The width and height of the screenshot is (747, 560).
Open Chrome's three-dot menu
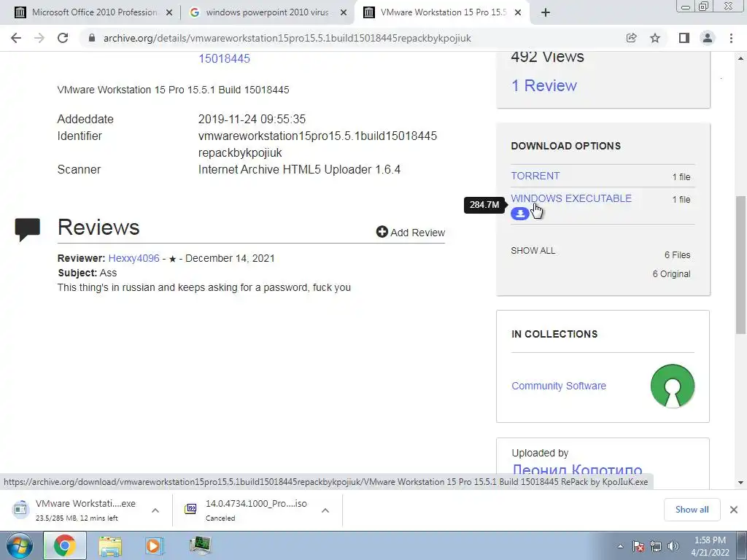click(x=731, y=38)
